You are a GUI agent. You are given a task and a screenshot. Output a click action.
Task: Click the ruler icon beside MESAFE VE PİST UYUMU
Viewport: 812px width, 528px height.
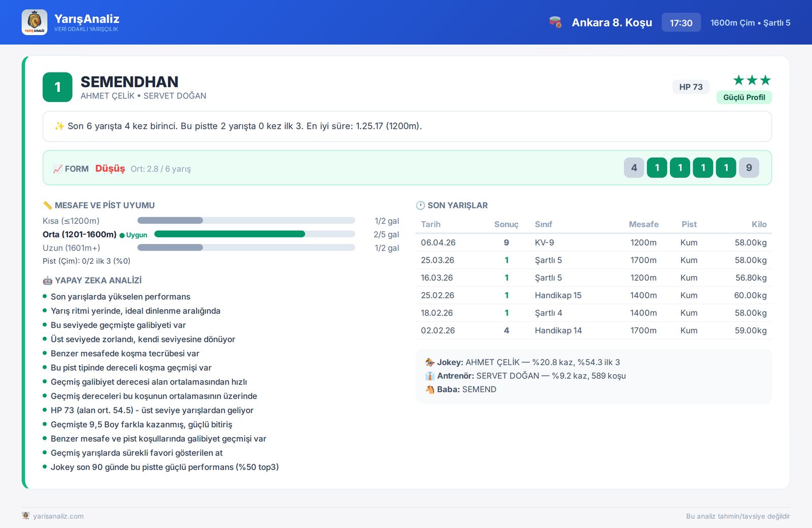(x=48, y=205)
